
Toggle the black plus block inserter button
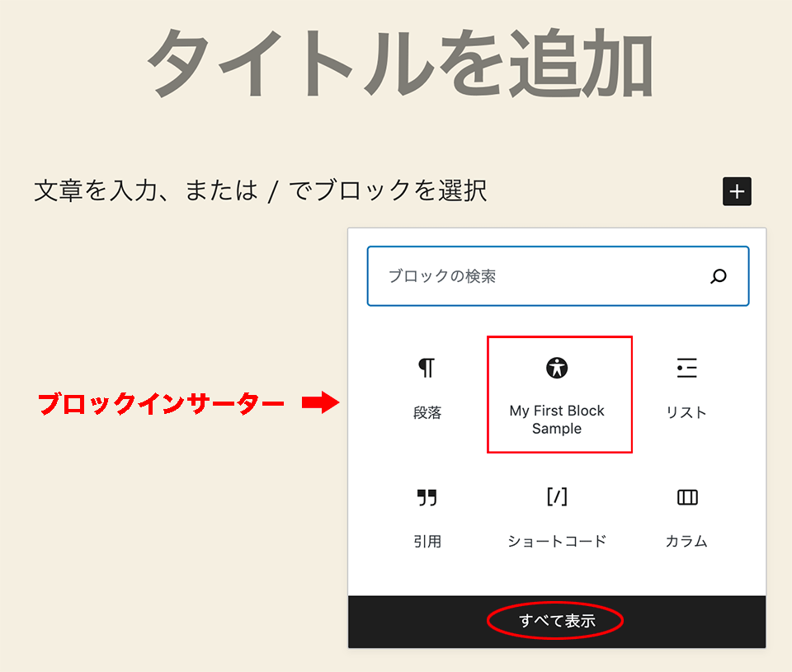[x=737, y=191]
